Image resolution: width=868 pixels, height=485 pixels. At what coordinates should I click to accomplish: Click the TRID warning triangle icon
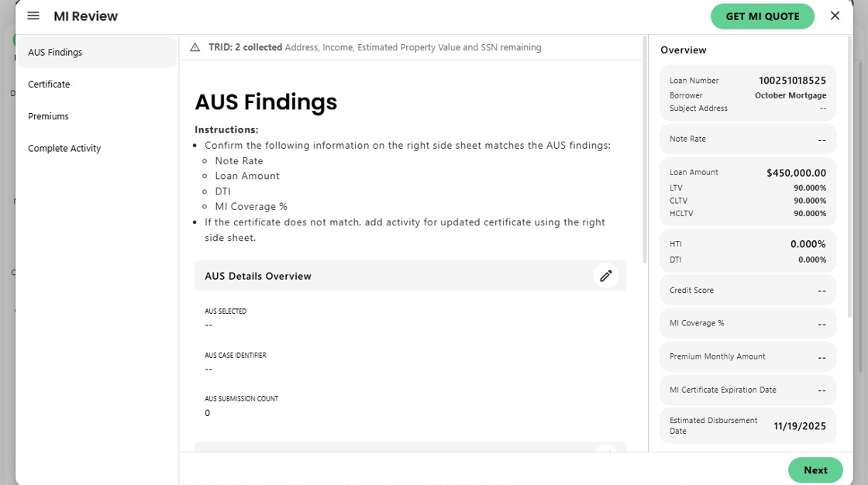pyautogui.click(x=195, y=47)
